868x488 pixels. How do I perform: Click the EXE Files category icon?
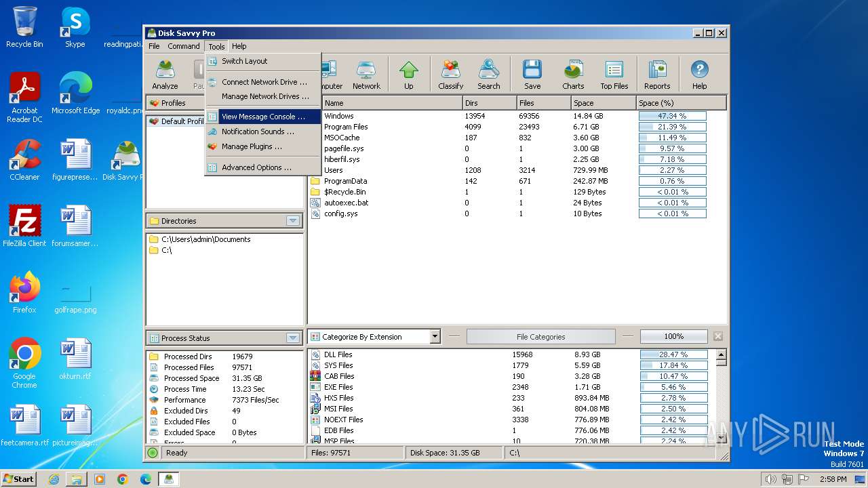(x=315, y=387)
